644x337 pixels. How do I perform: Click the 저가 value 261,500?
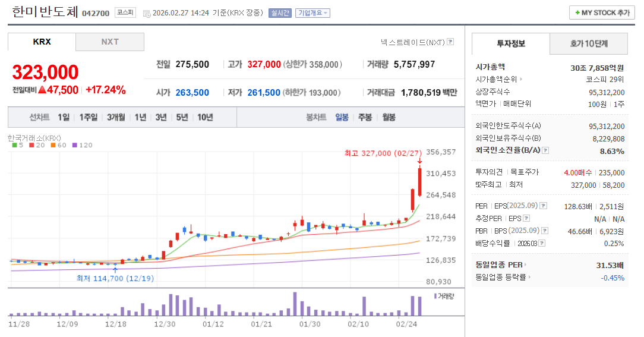click(264, 93)
